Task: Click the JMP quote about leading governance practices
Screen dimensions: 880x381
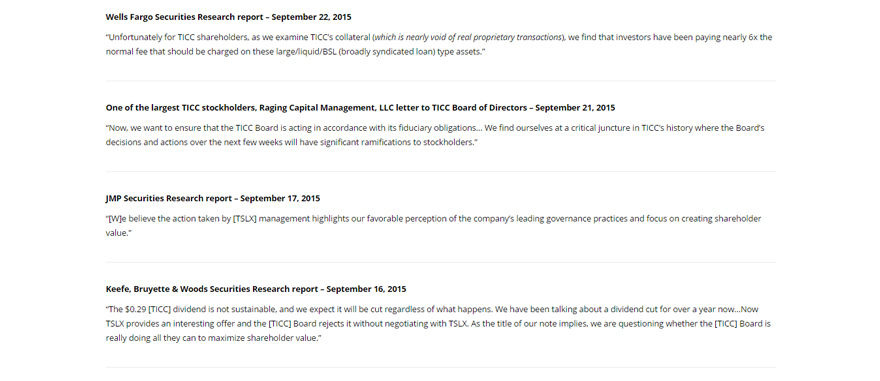Action: click(433, 226)
